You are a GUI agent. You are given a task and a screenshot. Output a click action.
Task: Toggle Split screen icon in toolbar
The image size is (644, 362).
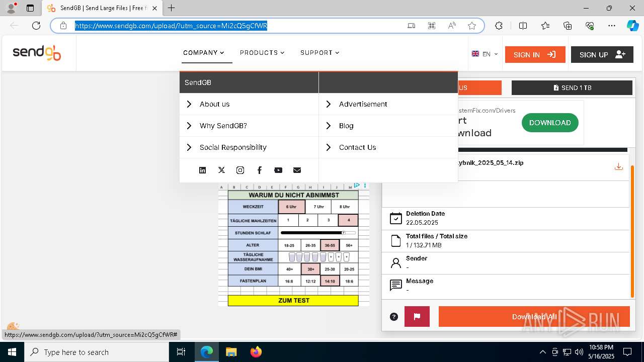coord(523,26)
